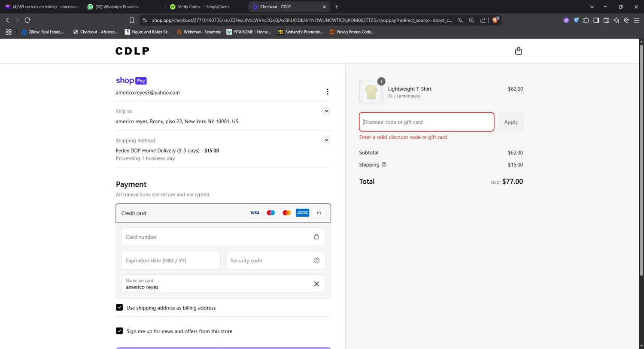The width and height of the screenshot is (644, 349).
Task: Open the Checkout - Afsister bookmark
Action: tap(95, 32)
